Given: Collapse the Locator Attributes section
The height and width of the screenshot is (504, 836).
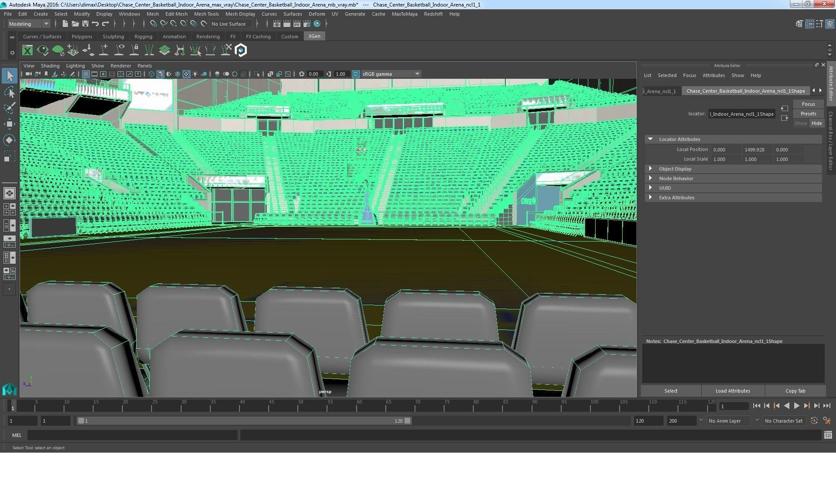Looking at the screenshot, I should tap(651, 139).
